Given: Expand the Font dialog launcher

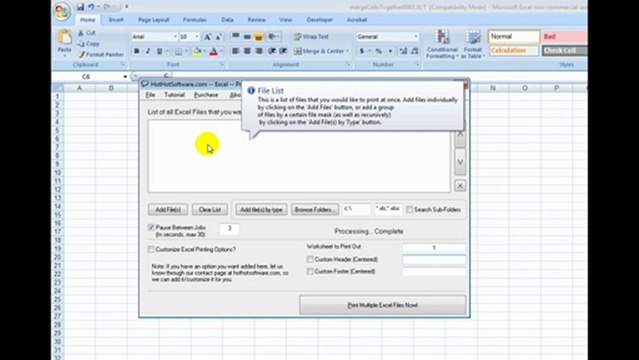Looking at the screenshot, I should [x=222, y=64].
